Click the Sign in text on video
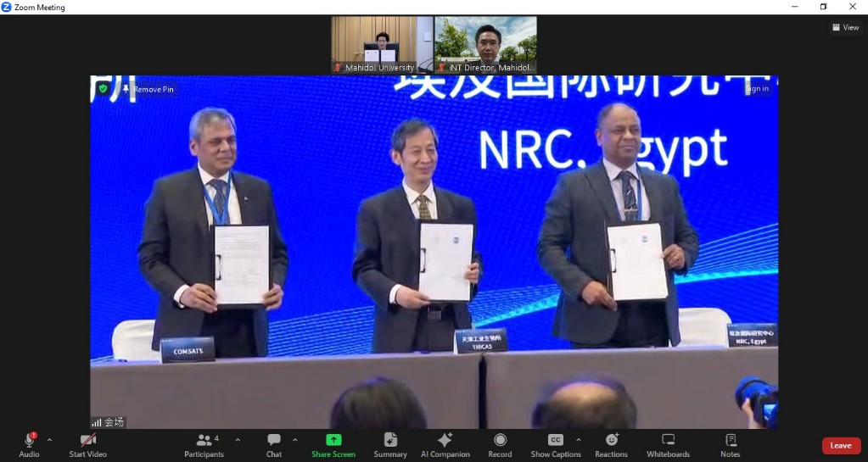Viewport: 868px width, 462px height. pos(757,88)
